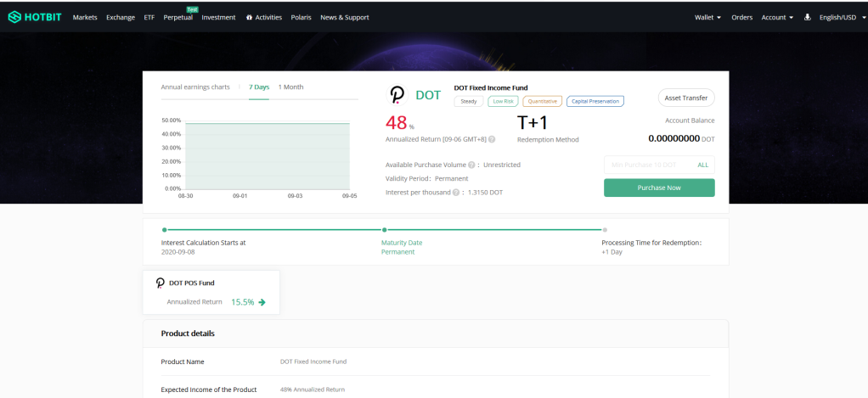The width and height of the screenshot is (868, 398).
Task: Open the Wallet dropdown menu
Action: coord(708,17)
